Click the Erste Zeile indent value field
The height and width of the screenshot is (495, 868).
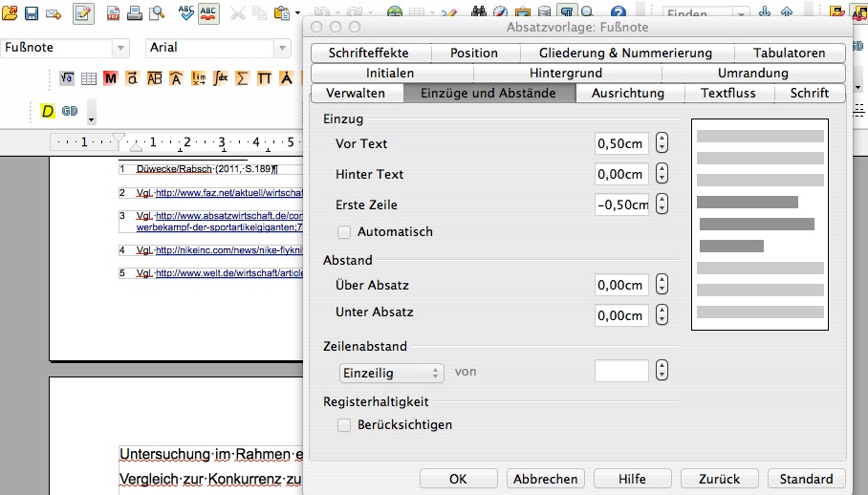coord(621,204)
